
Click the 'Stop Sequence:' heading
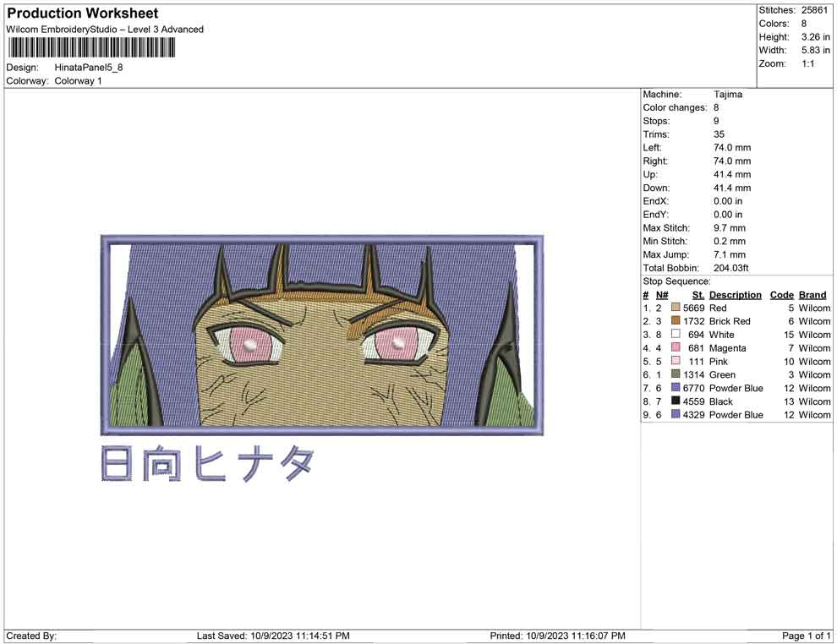click(x=677, y=281)
